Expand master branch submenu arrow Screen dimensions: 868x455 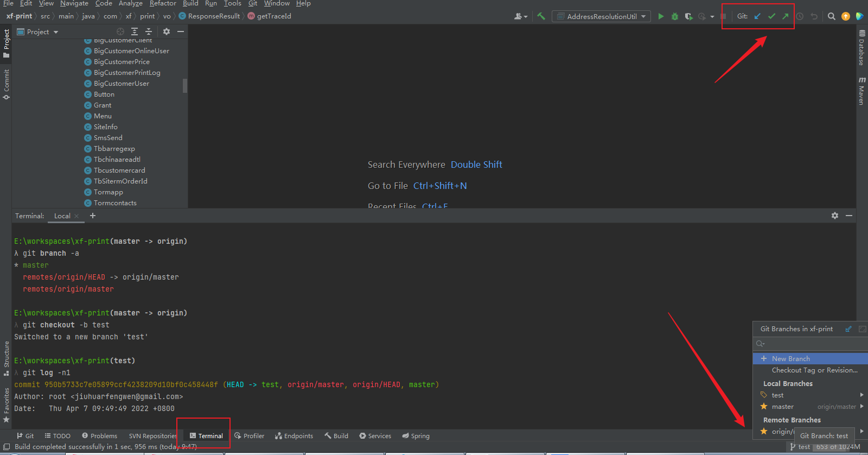click(x=861, y=406)
